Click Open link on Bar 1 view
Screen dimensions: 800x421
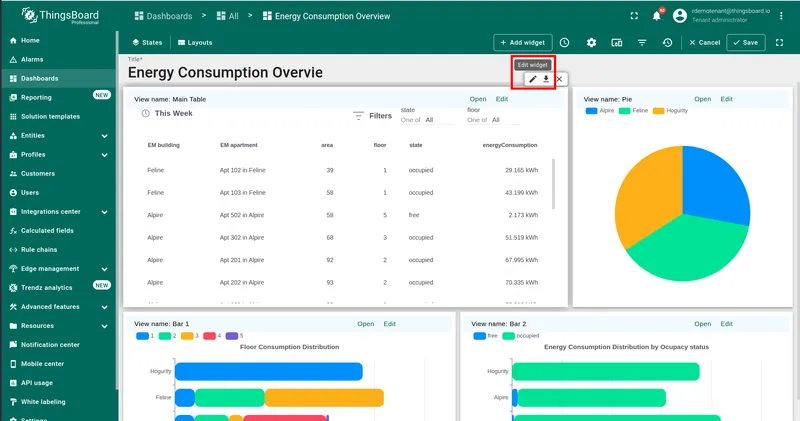pos(365,324)
